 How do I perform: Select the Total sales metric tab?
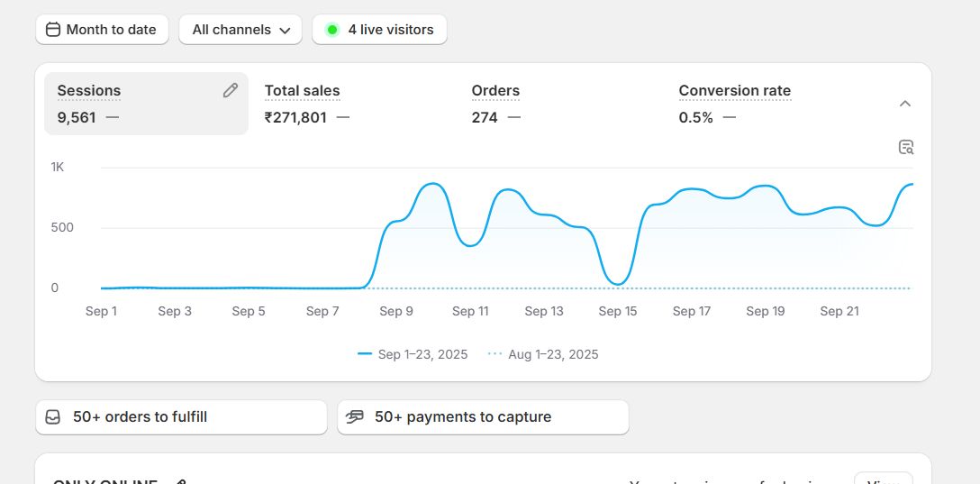[x=303, y=91]
